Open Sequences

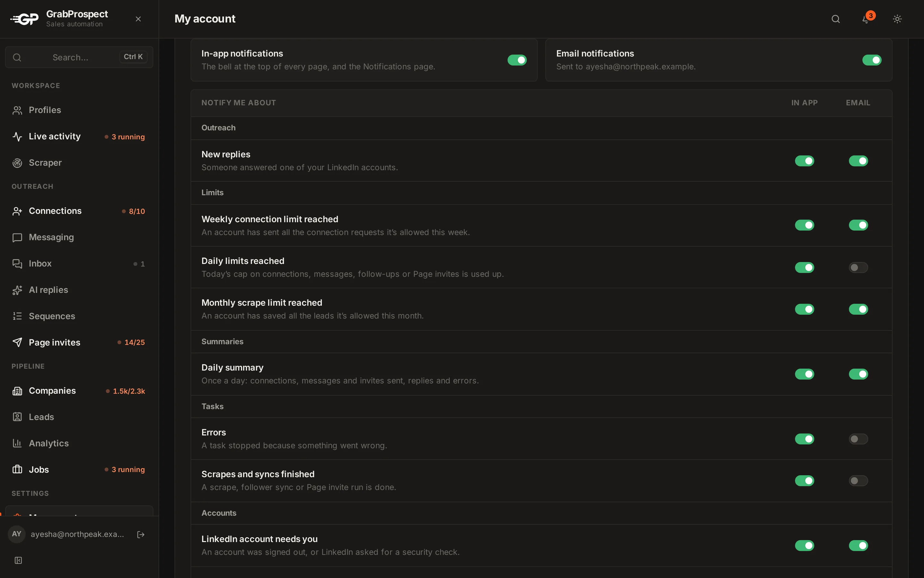tap(79, 316)
